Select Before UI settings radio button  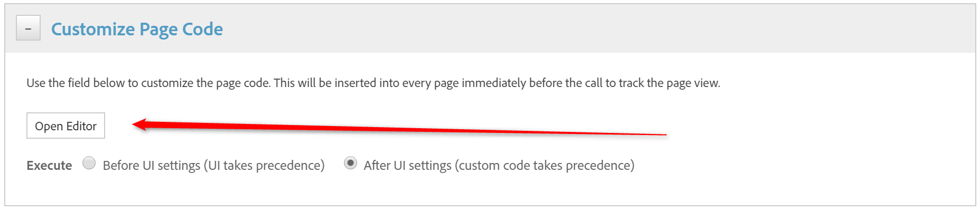89,163
